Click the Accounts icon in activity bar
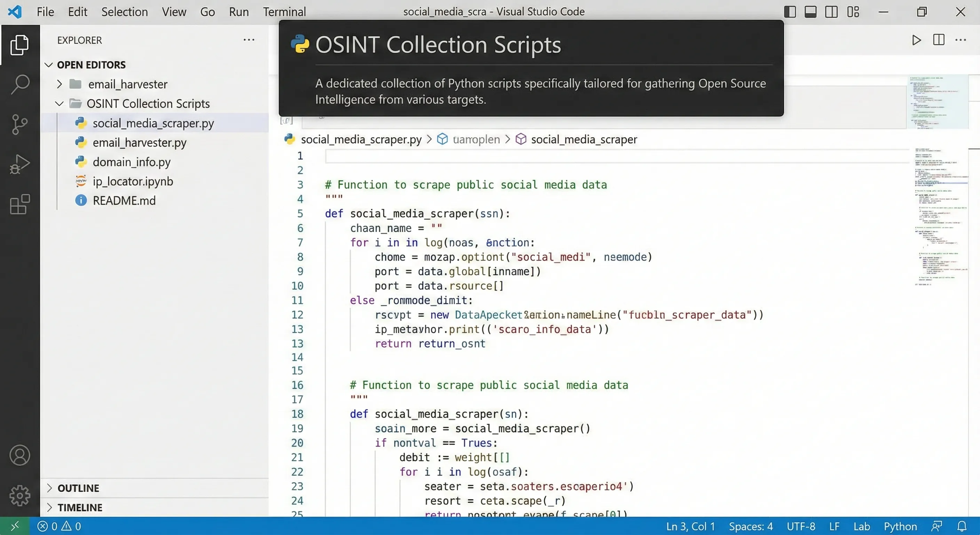 pos(19,455)
